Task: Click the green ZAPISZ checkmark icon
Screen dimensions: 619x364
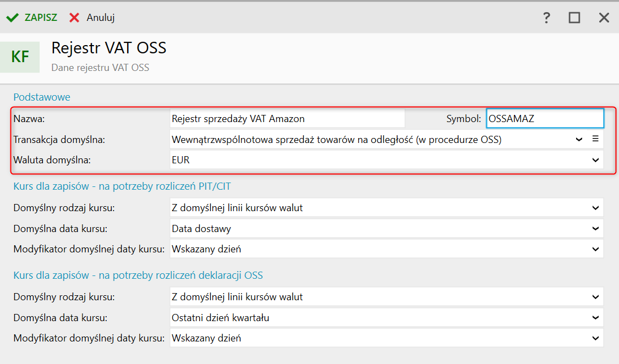Action: point(12,18)
